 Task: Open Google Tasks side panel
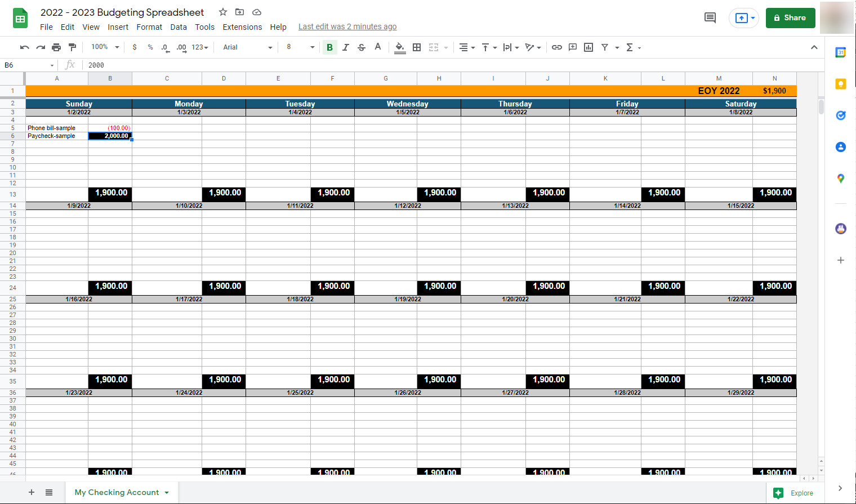click(841, 115)
